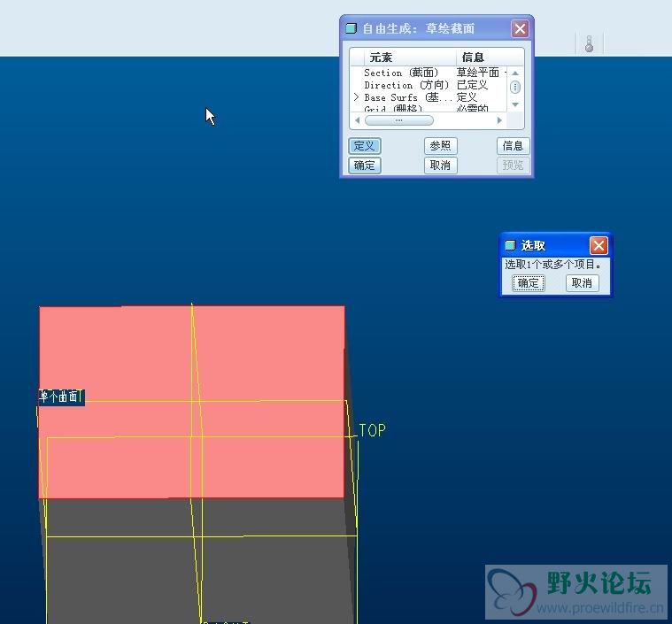This screenshot has height=624, width=672.
Task: Click the TOP datum plane label
Action: pos(372,430)
